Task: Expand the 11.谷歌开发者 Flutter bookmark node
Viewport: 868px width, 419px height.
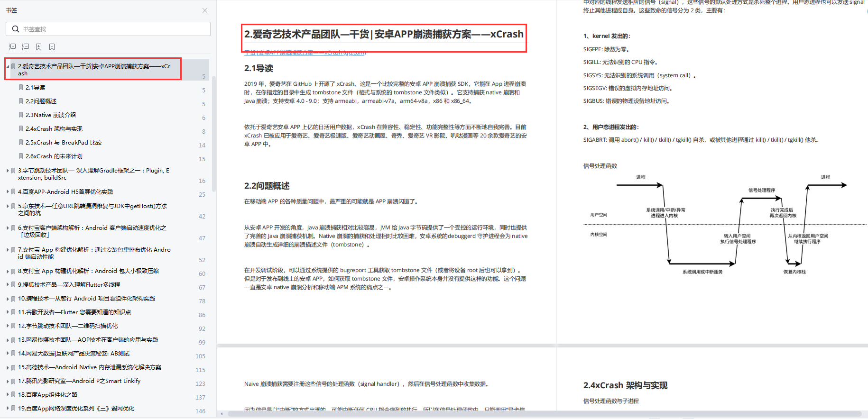Action: (x=8, y=312)
